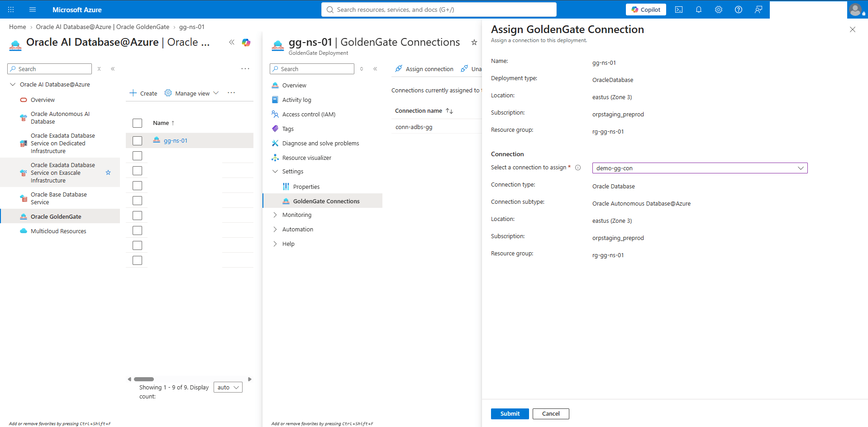The height and width of the screenshot is (427, 868).
Task: Check the last row checkbox in the resource list
Action: pyautogui.click(x=138, y=260)
